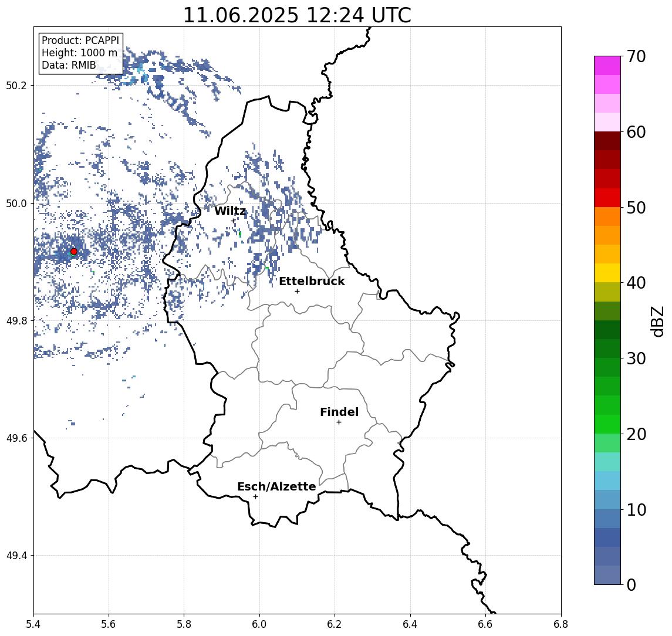
Task: Click the red station marker dot
Action: point(74,252)
